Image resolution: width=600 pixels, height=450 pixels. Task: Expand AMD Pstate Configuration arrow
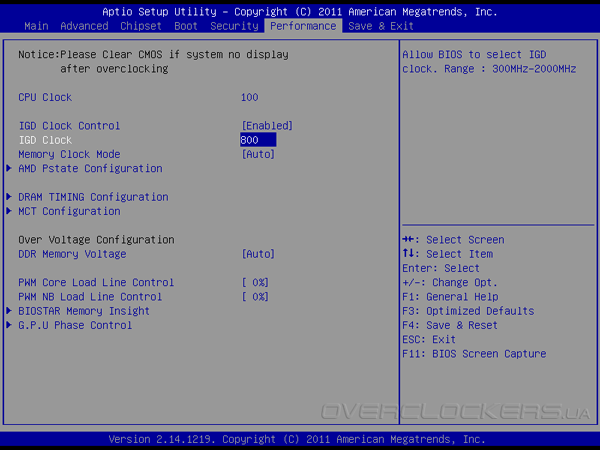pyautogui.click(x=9, y=168)
